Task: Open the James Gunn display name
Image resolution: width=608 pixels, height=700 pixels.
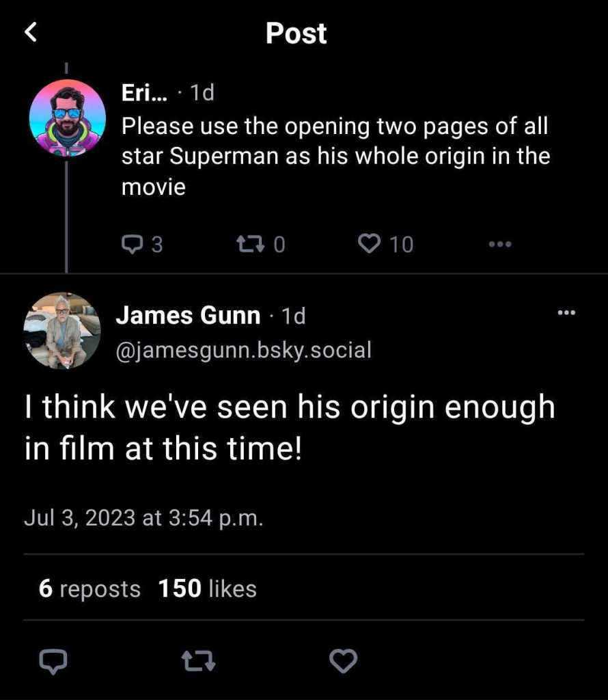Action: click(x=188, y=316)
